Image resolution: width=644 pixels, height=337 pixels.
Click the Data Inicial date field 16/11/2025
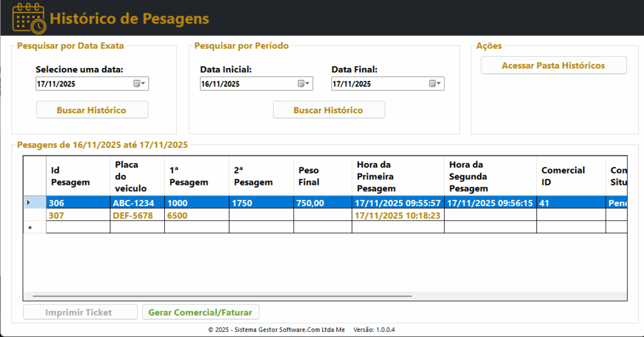[x=247, y=84]
